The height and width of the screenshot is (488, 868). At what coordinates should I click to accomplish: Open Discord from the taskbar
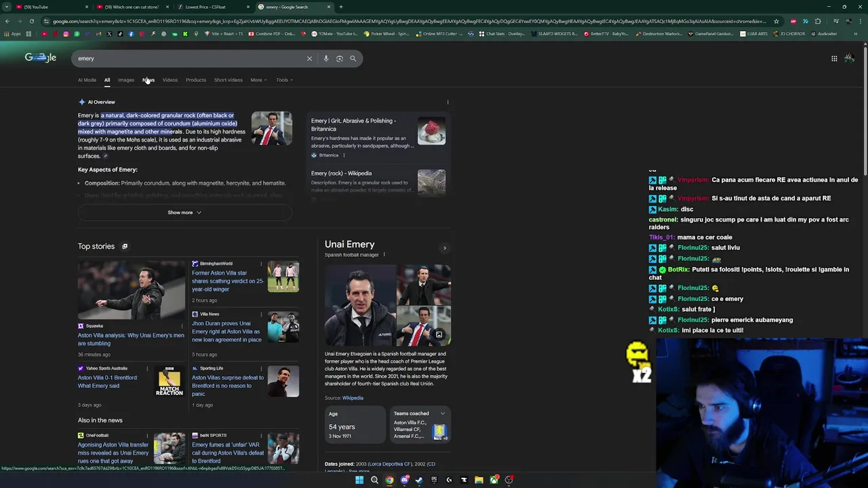404,480
